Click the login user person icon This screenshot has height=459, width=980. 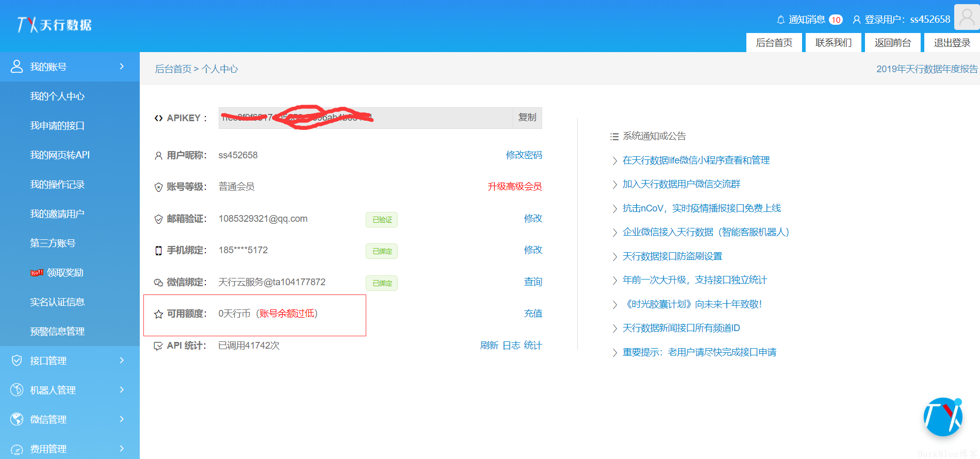pyautogui.click(x=857, y=20)
